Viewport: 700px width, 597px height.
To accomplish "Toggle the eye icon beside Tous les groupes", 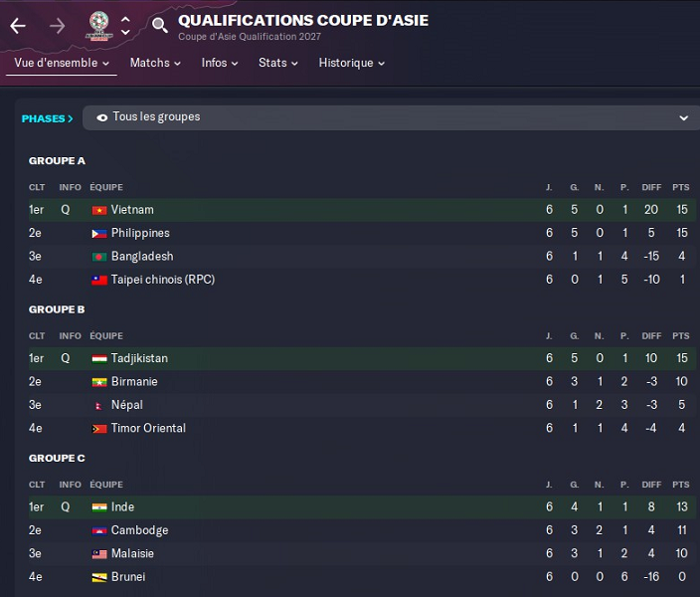I will click(102, 117).
